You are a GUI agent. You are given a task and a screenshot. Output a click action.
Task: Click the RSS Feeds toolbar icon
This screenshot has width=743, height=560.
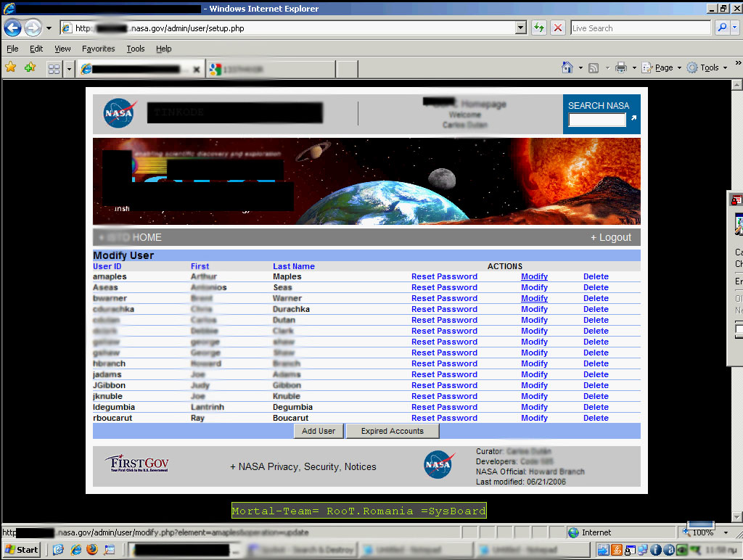point(594,67)
